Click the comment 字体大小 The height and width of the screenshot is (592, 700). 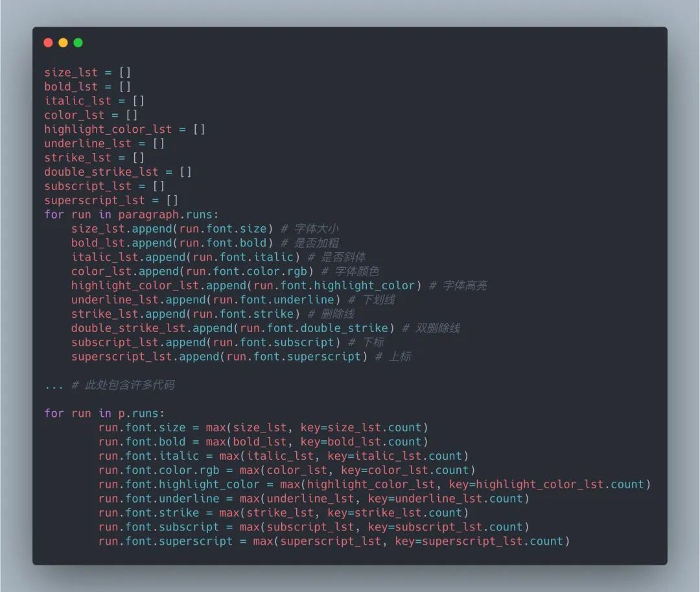[316, 229]
